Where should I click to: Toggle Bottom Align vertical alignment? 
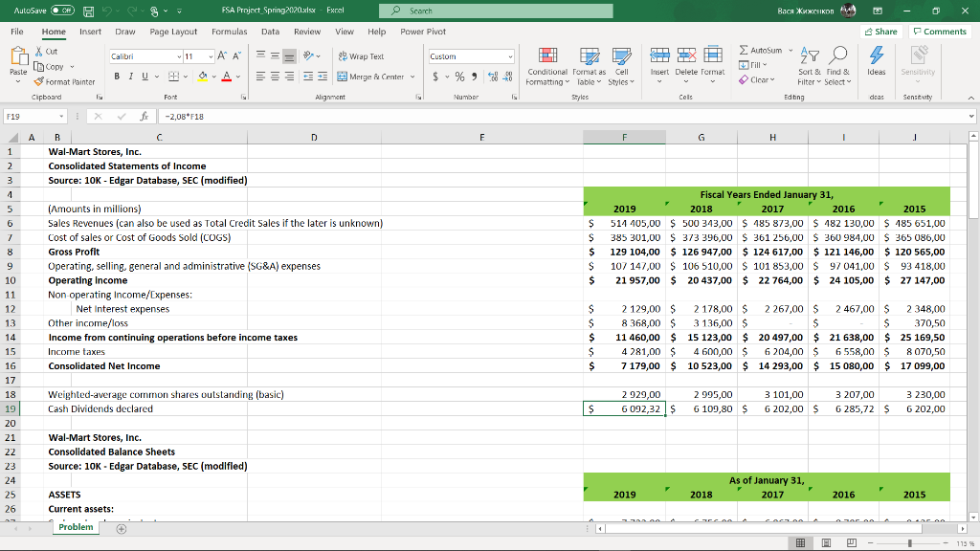pos(289,56)
